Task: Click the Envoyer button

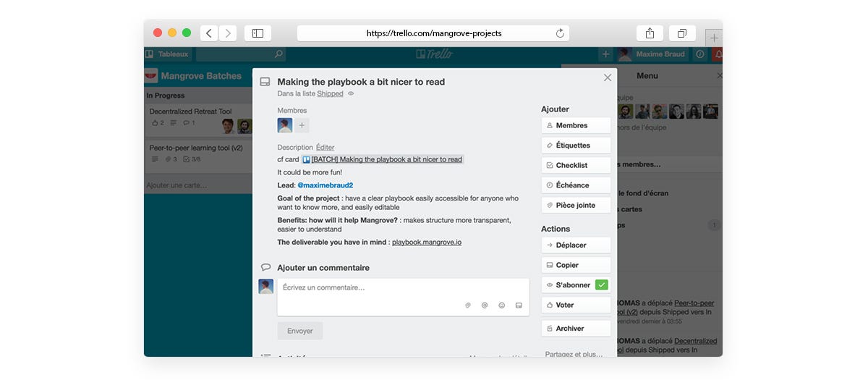Action: tap(300, 331)
